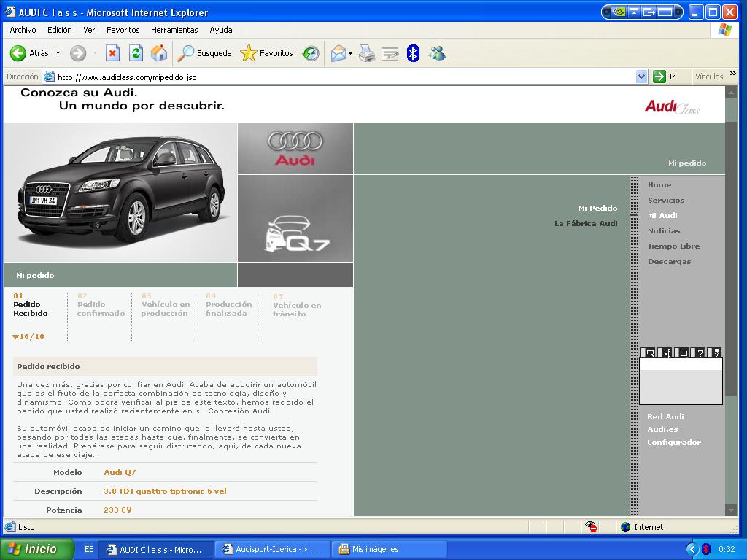Click the NVIDIA logo title bar icon
Image resolution: width=747 pixels, height=560 pixels.
click(619, 12)
